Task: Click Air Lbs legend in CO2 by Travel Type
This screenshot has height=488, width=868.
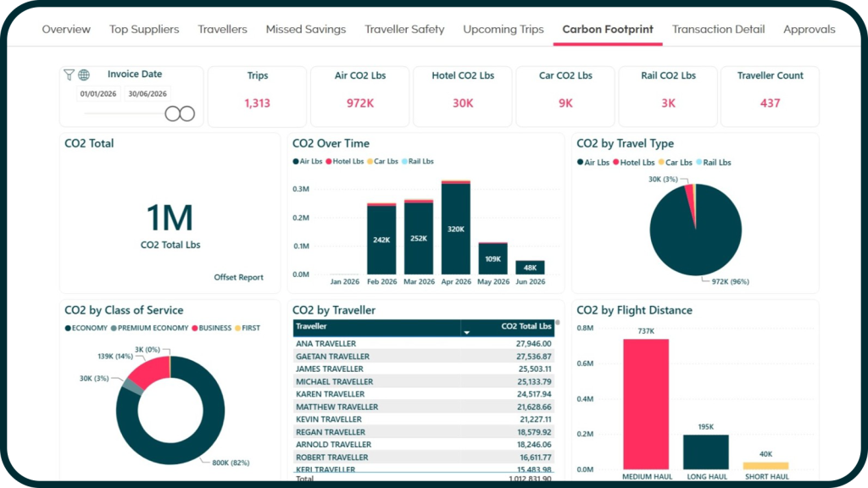Action: click(x=593, y=163)
